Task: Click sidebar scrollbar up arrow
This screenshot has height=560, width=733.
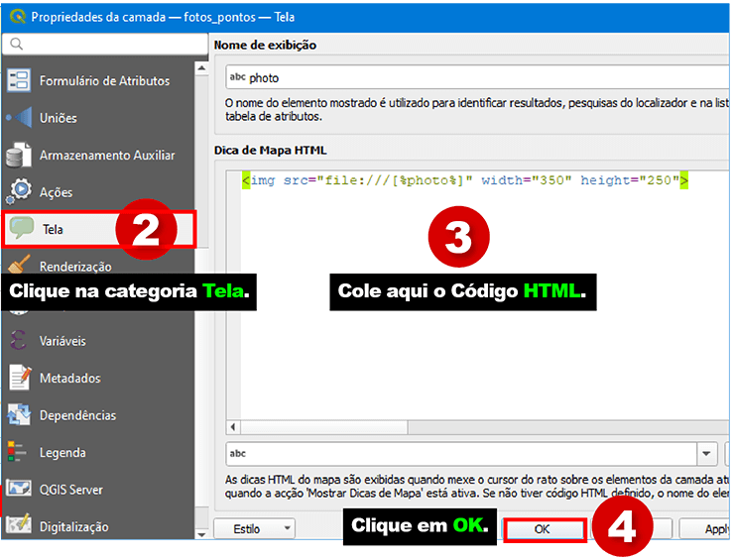Action: 201,68
